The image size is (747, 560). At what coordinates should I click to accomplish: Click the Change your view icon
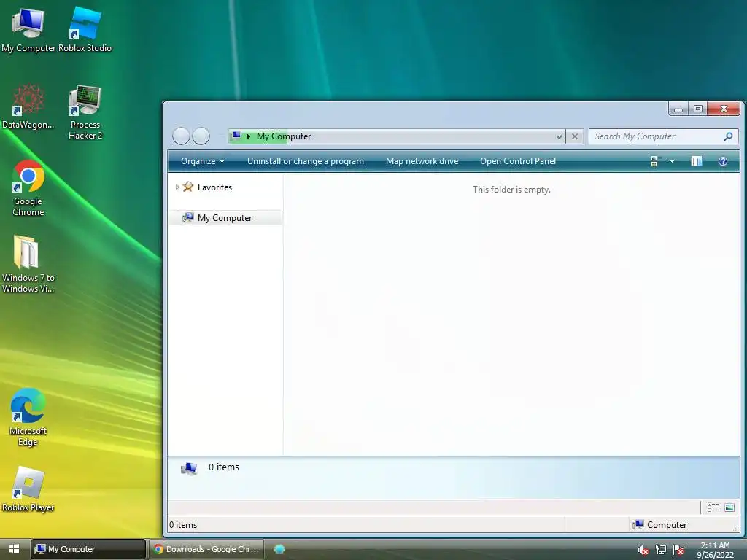pyautogui.click(x=655, y=161)
